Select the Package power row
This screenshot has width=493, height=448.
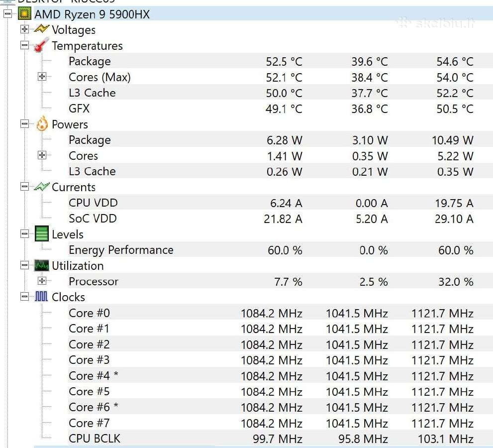(x=281, y=140)
